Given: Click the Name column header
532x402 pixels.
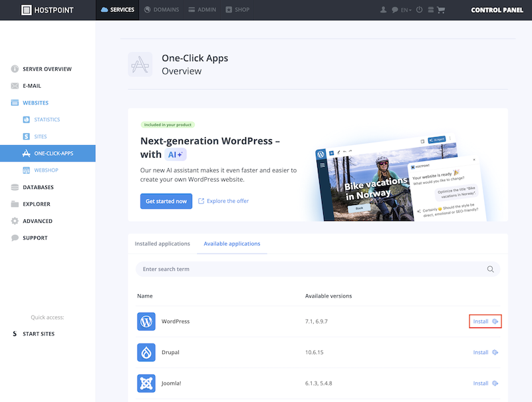Looking at the screenshot, I should pyautogui.click(x=145, y=296).
